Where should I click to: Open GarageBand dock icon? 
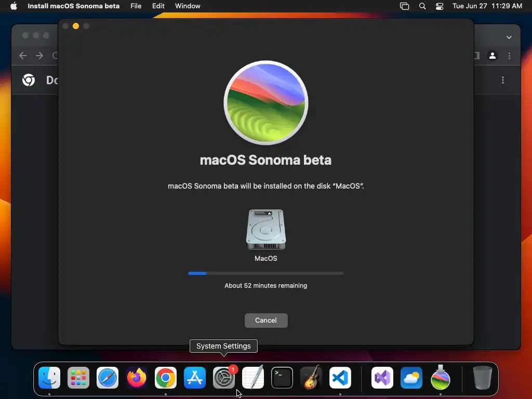[x=311, y=378]
